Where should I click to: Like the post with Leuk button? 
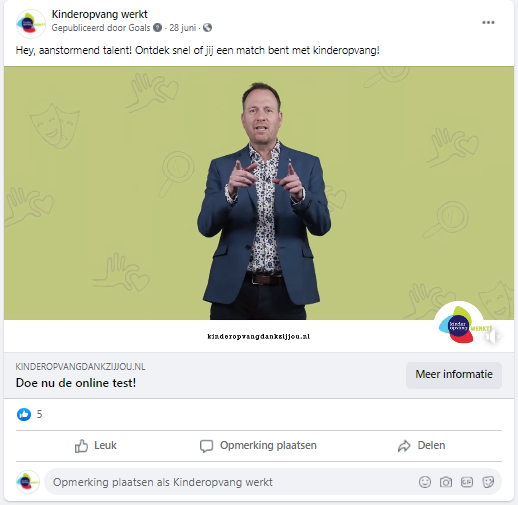click(x=95, y=446)
